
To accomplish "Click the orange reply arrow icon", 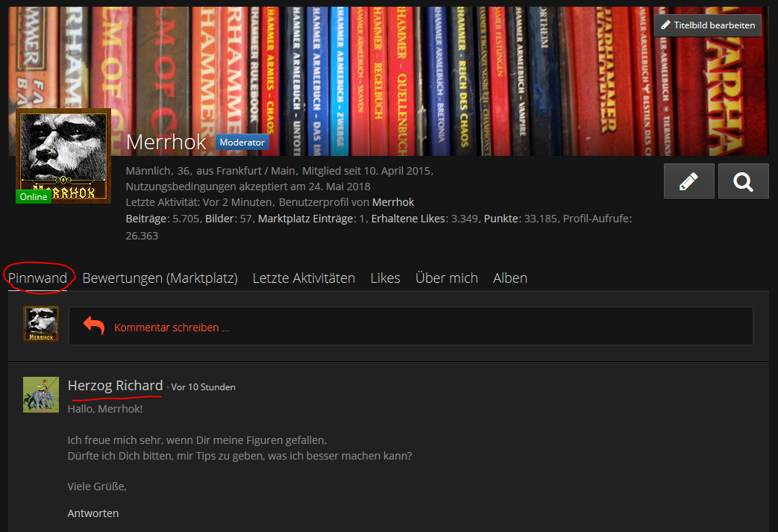I will (x=94, y=326).
